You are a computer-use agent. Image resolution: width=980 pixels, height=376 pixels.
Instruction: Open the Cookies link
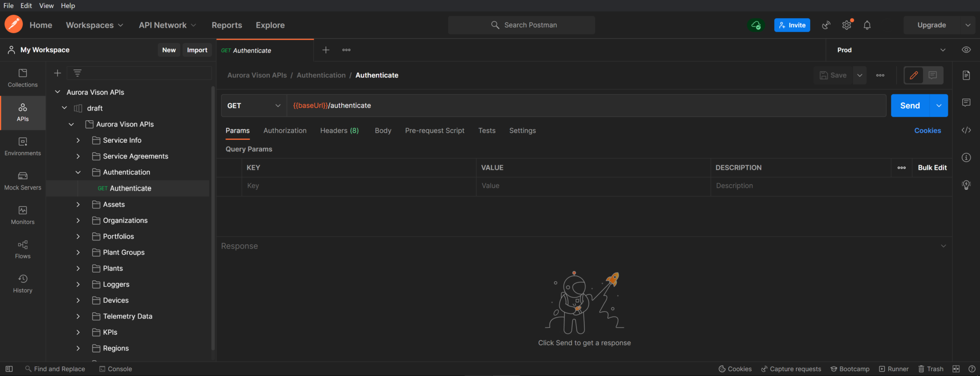click(927, 131)
